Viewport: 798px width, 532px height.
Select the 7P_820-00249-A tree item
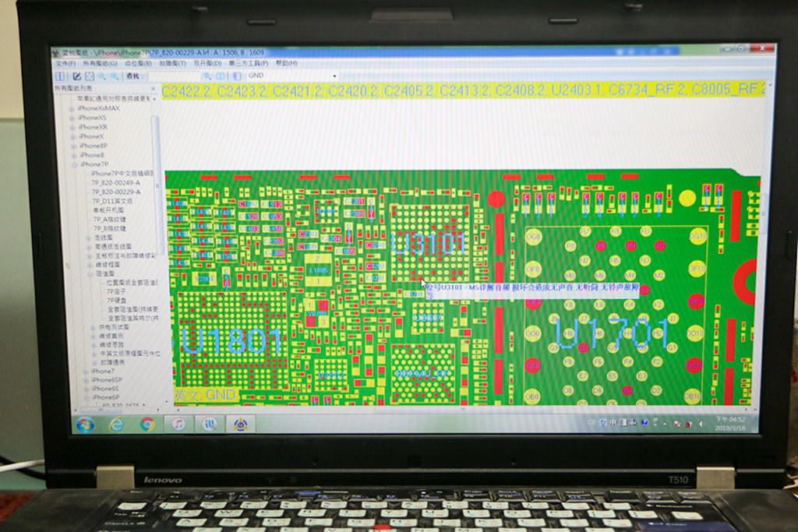(115, 182)
